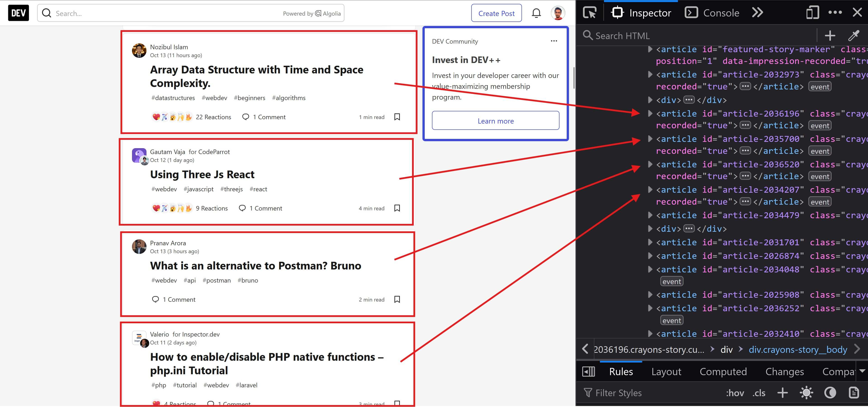The image size is (868, 407).
Task: Expand article-2031701 node
Action: point(650,242)
